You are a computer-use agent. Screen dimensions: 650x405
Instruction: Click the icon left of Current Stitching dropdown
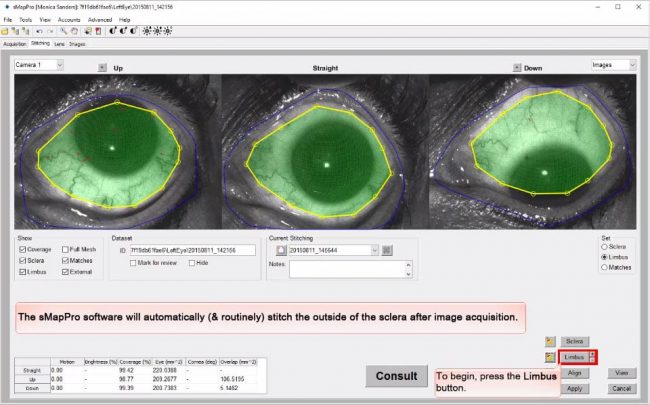[281, 250]
